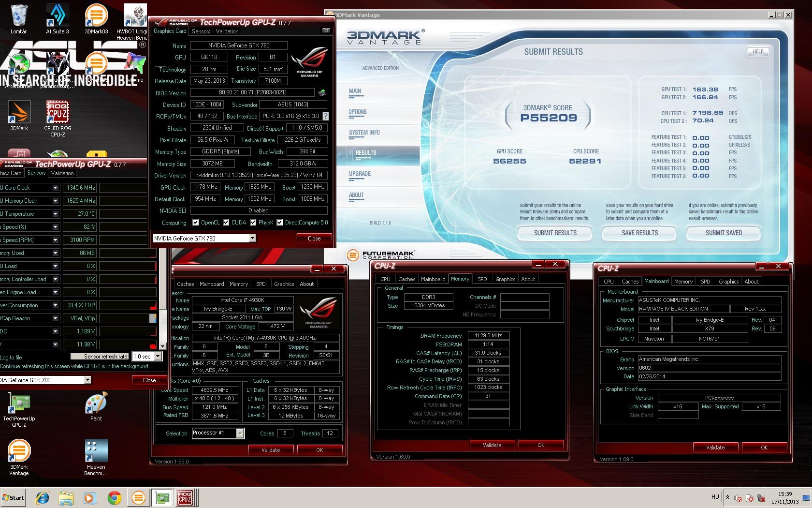Open the Heaven Benchmark desktop shortcut
Screen dimensions: 812x508
point(96,458)
